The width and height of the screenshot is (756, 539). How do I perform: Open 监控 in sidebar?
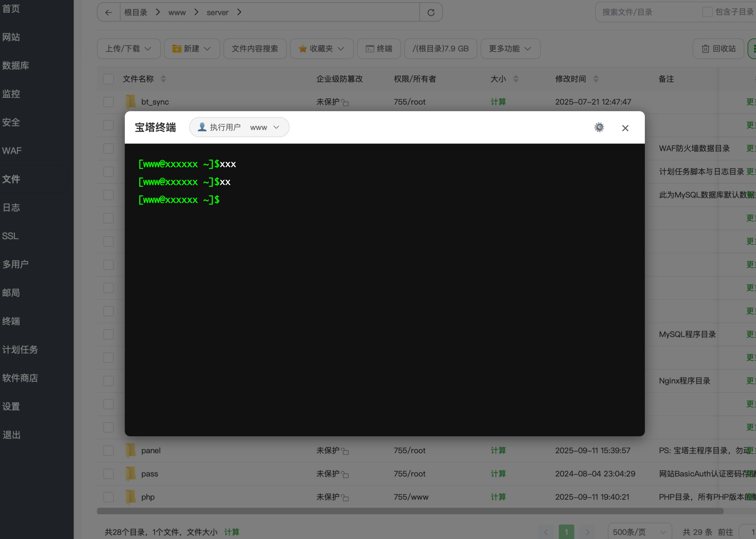pos(11,94)
